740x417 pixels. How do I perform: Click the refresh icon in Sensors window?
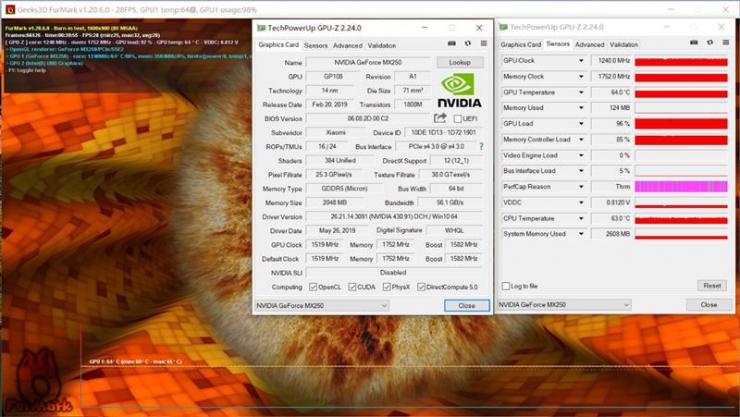point(710,42)
